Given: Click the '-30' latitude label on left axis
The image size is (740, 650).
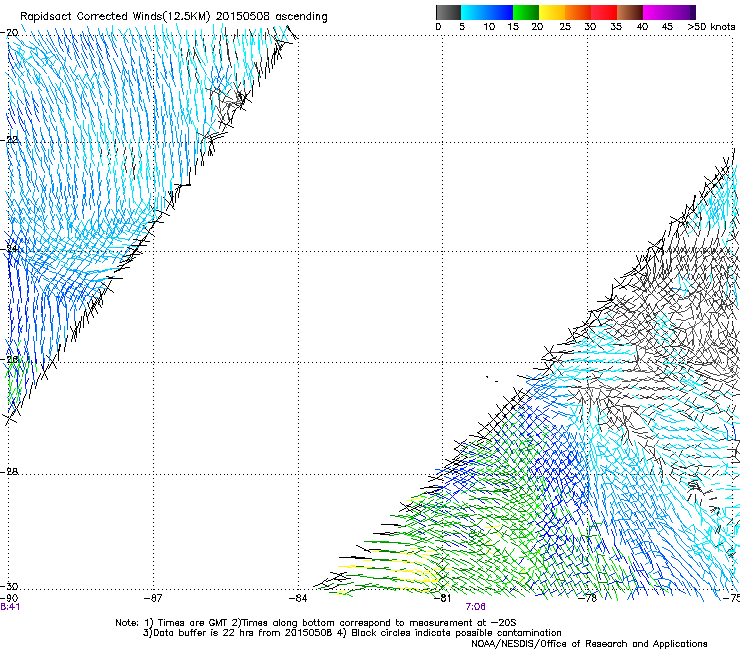Looking at the screenshot, I should point(9,586).
